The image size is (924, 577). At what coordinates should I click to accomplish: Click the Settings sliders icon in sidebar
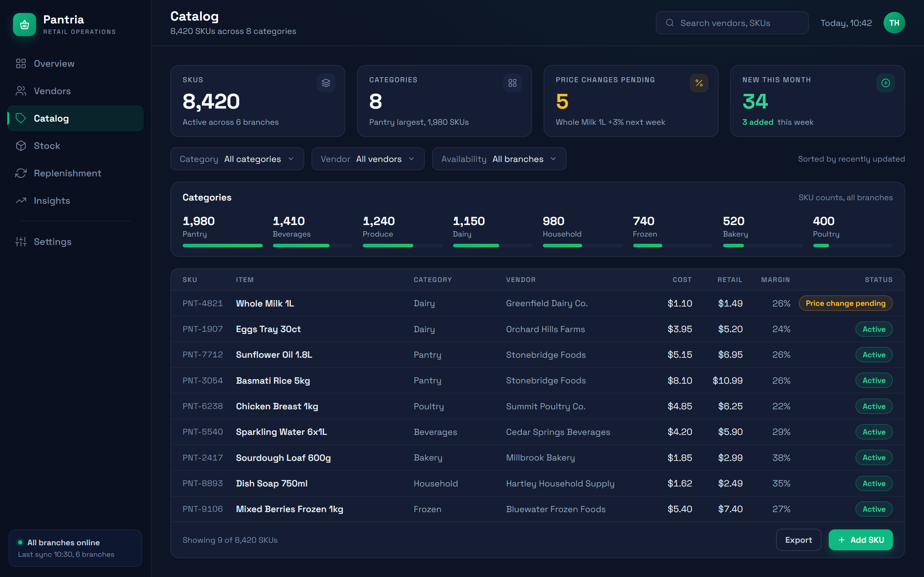point(21,242)
